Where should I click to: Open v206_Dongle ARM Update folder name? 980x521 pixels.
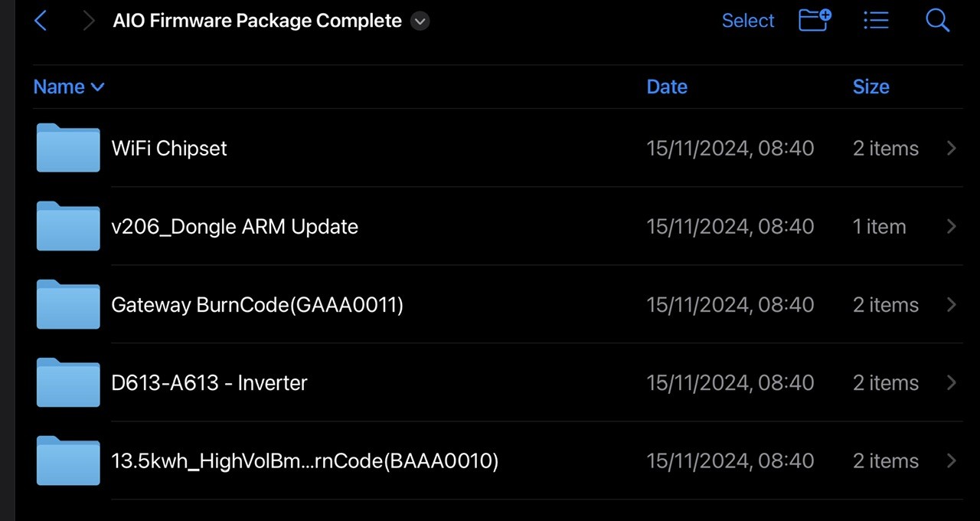coord(234,227)
